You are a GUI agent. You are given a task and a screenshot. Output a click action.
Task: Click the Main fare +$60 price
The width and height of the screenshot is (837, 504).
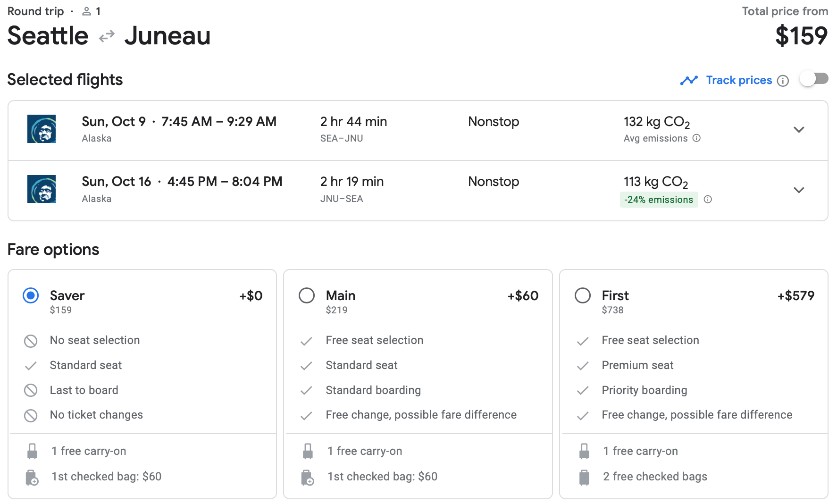point(523,296)
